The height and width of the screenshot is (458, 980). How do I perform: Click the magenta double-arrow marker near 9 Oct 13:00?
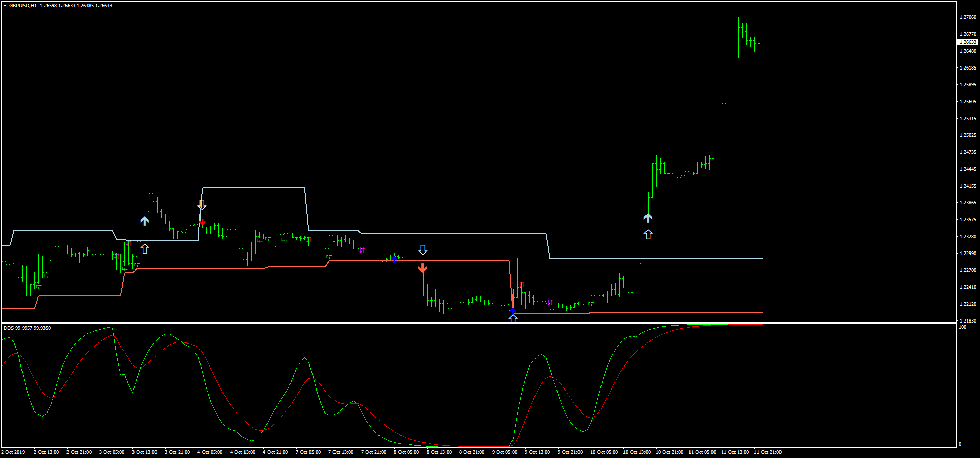pos(550,302)
